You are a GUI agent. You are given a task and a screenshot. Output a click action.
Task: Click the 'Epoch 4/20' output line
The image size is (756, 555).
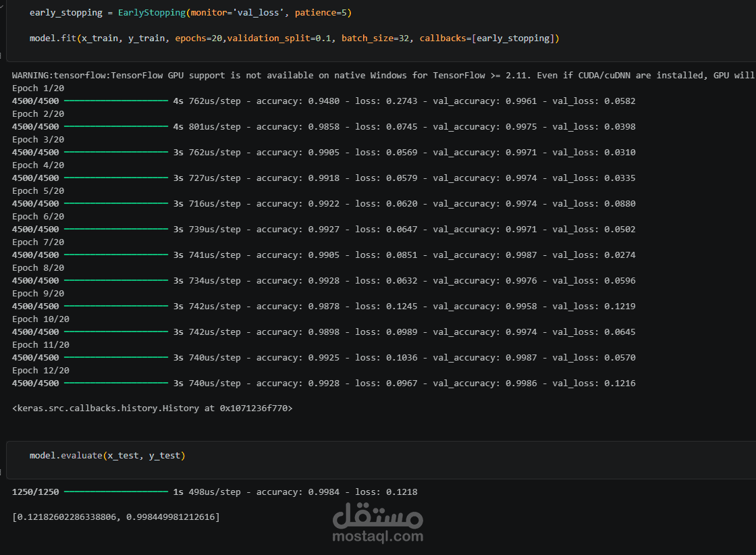click(38, 165)
